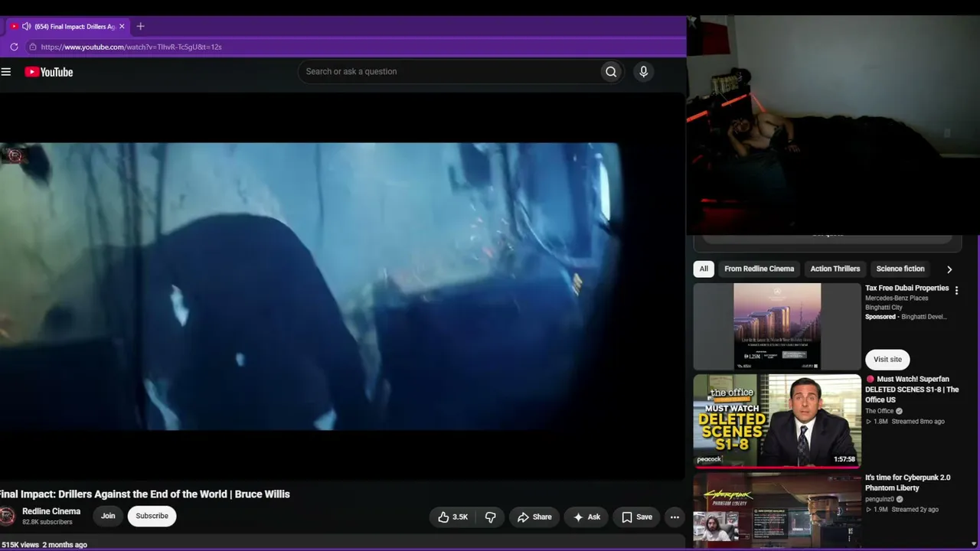Start voice search with the microphone
This screenshot has width=980, height=551.
tap(643, 72)
